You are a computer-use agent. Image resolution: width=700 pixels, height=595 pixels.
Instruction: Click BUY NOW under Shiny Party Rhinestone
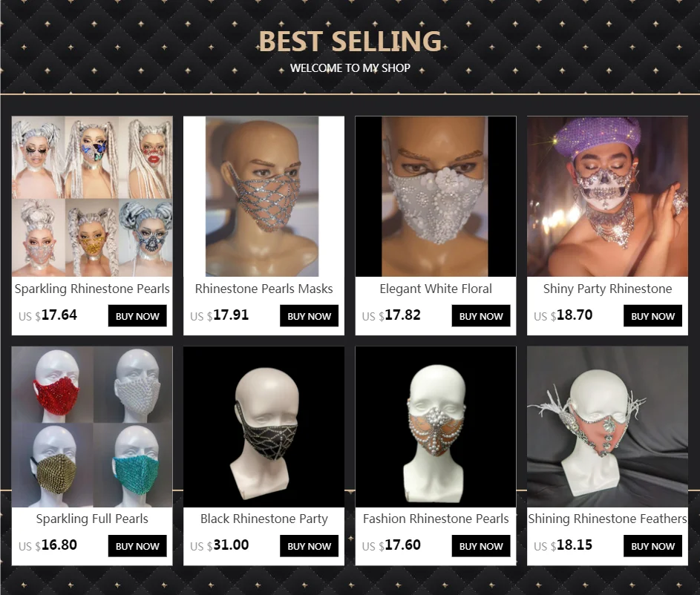[x=652, y=316]
